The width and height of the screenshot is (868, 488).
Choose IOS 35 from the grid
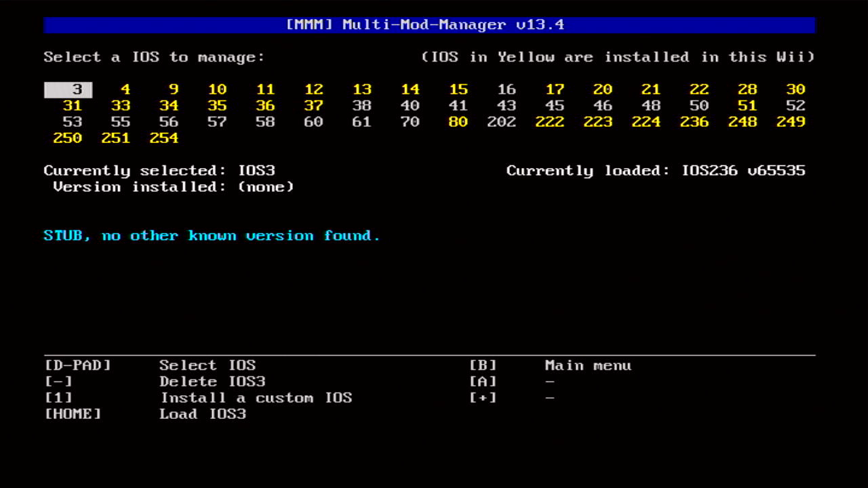[x=217, y=106]
